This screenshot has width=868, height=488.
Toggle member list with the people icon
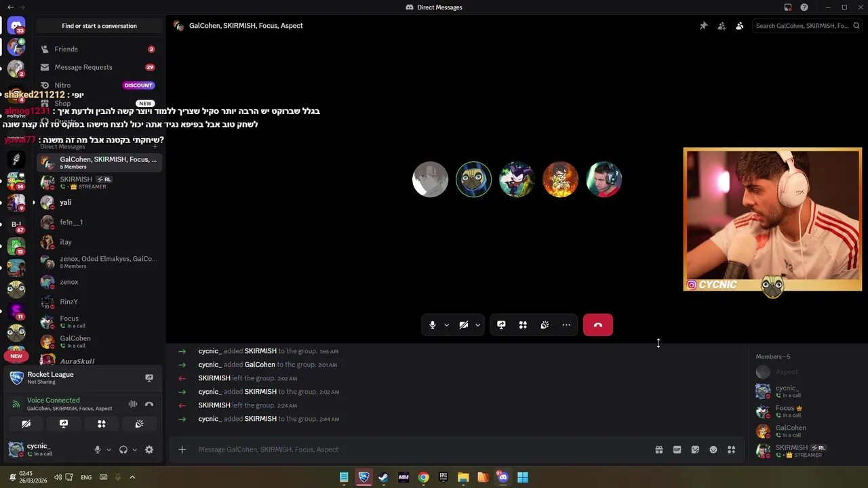[x=739, y=26]
